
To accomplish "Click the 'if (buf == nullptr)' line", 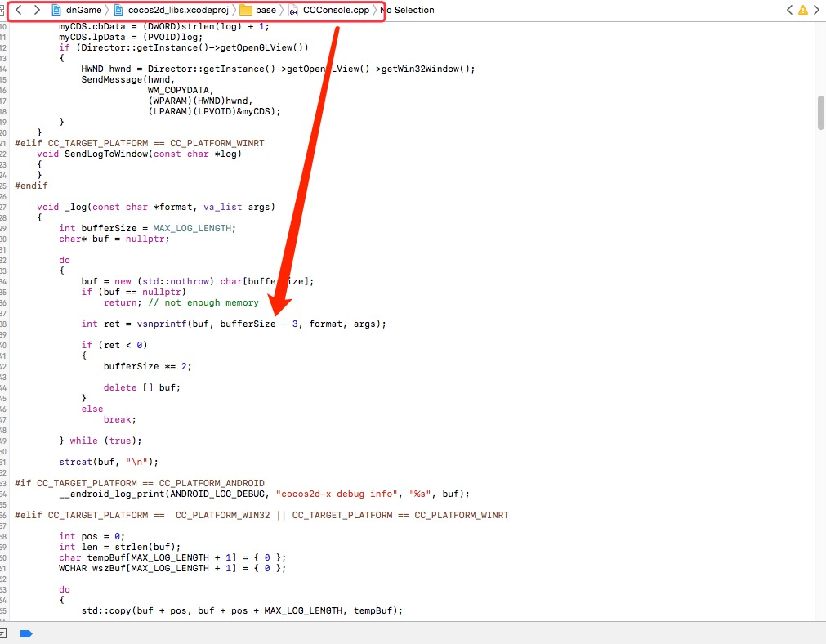I will (134, 292).
